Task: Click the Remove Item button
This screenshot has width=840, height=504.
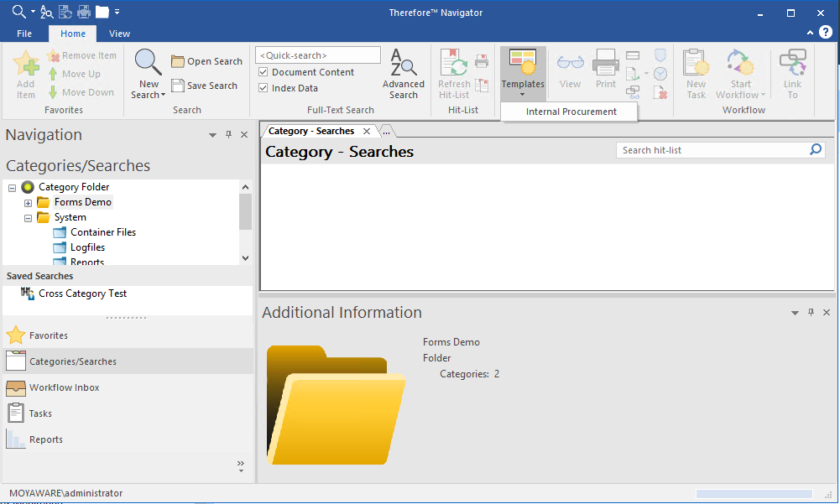Action: point(82,55)
